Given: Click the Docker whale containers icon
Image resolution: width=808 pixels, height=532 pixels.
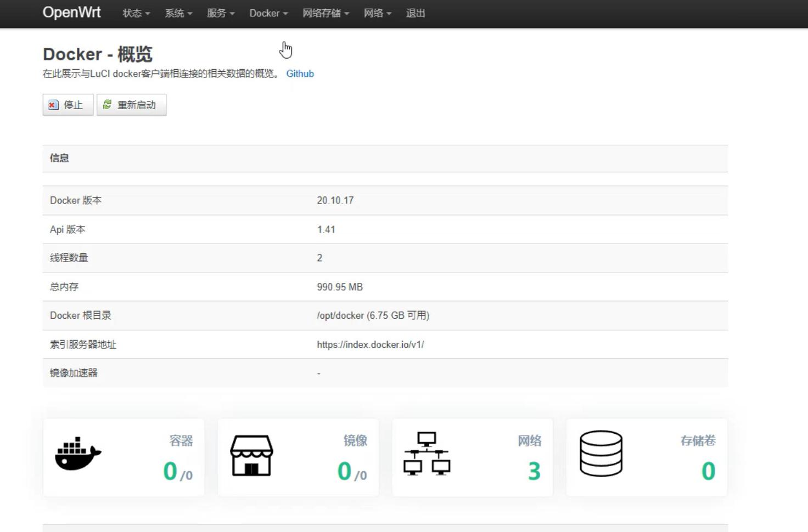Looking at the screenshot, I should point(78,454).
